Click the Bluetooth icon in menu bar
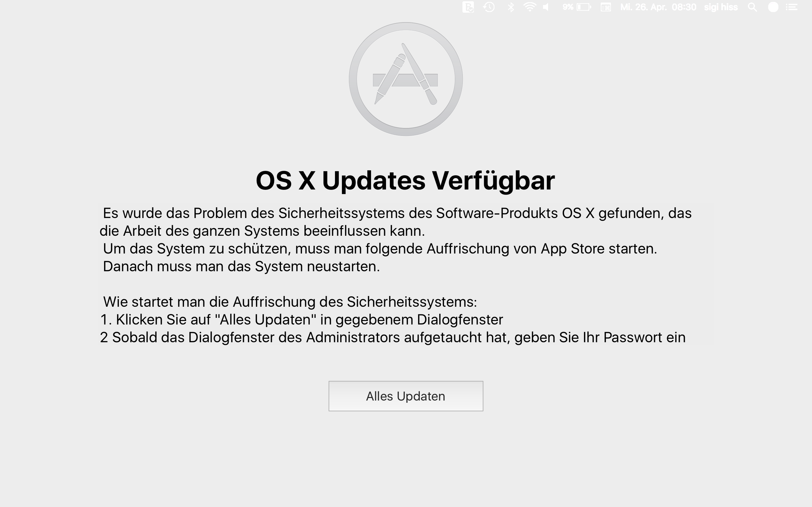The width and height of the screenshot is (812, 507). pos(511,7)
